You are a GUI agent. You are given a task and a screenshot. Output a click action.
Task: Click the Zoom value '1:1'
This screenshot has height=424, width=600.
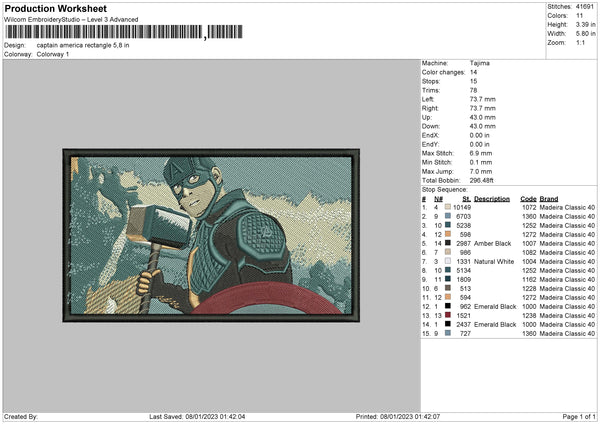(x=580, y=42)
